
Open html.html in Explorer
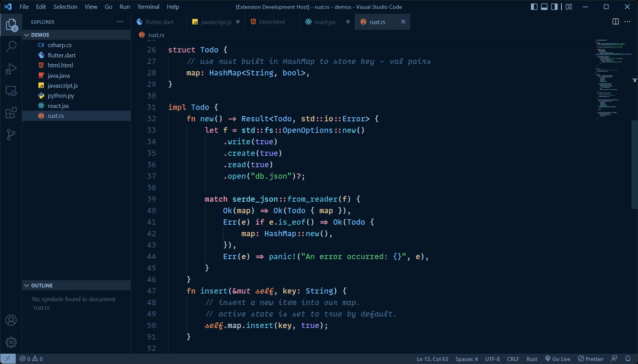coord(77,65)
